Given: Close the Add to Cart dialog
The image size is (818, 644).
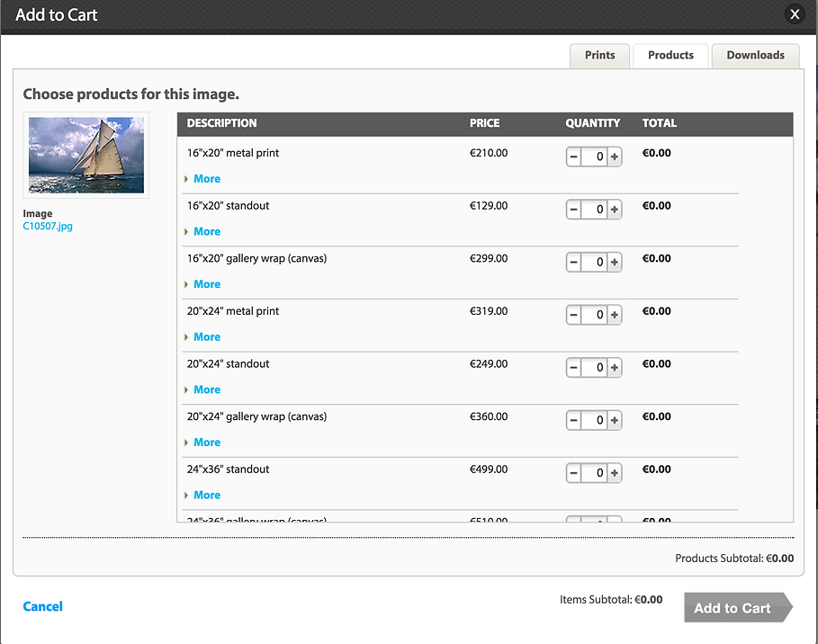Looking at the screenshot, I should tap(795, 14).
